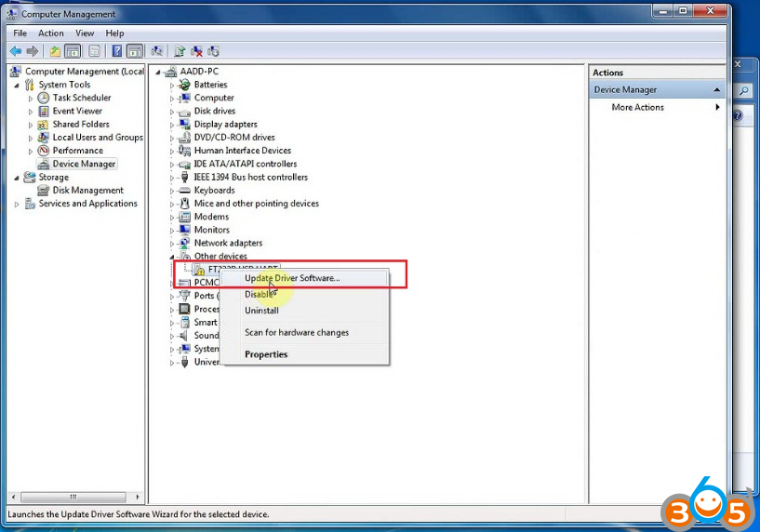Click the Shared Folders icon

tap(43, 125)
